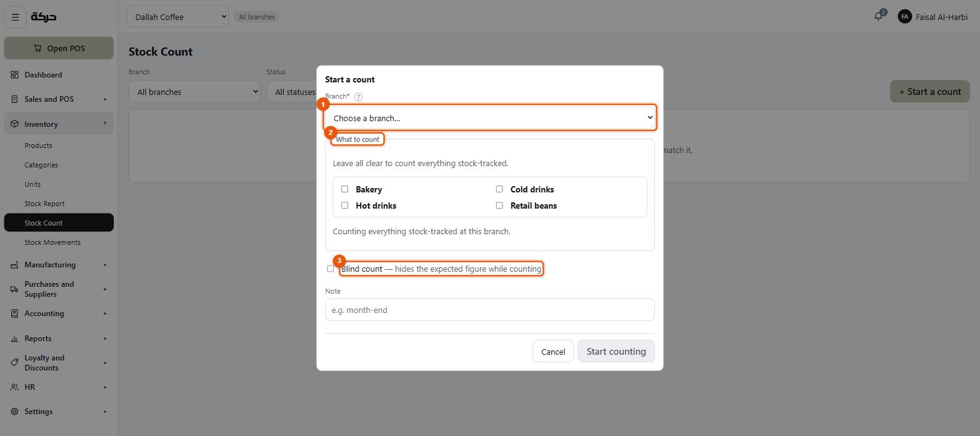Toggle the hamburger sidebar menu button
980x436 pixels.
[16, 17]
